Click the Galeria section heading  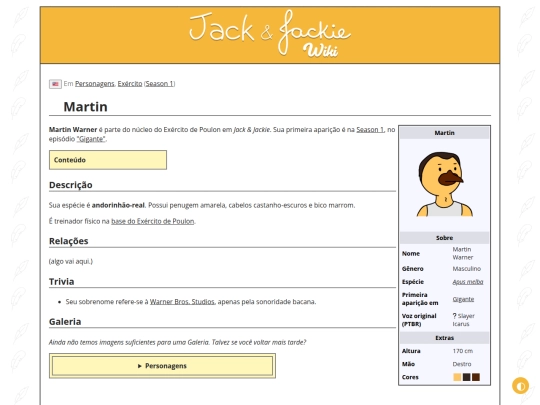pos(65,322)
